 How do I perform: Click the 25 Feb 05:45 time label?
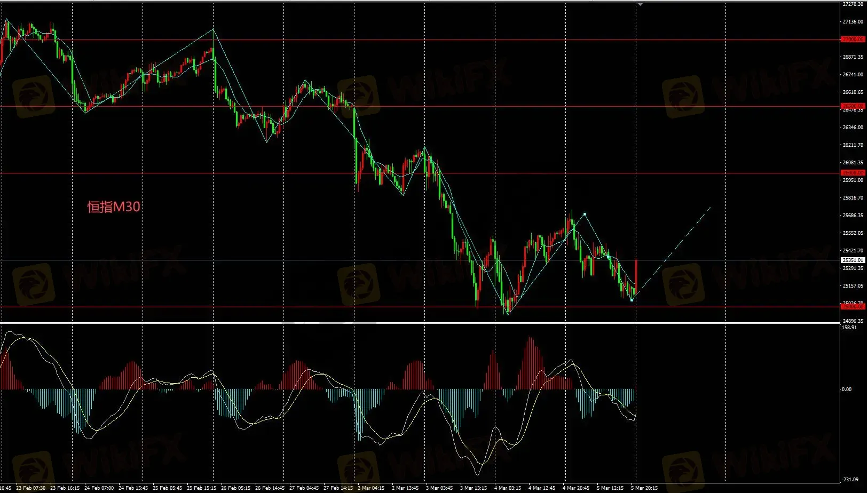(x=168, y=488)
